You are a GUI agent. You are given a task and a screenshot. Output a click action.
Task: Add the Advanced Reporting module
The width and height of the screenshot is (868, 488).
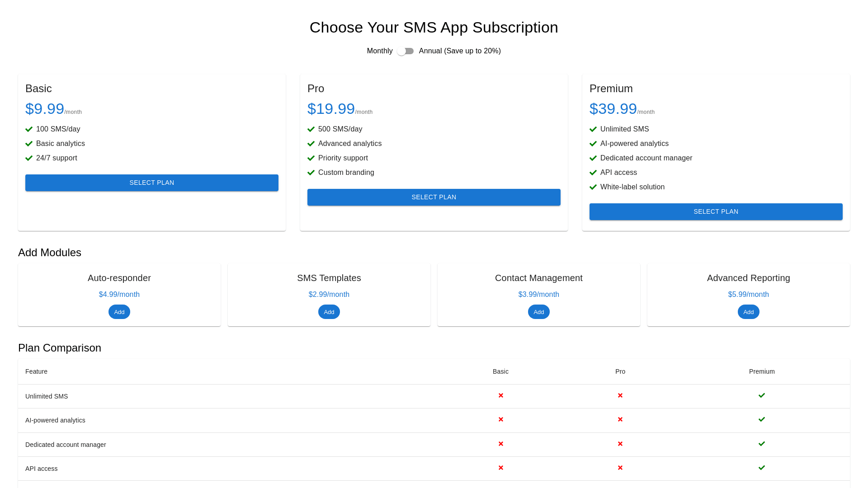point(748,312)
